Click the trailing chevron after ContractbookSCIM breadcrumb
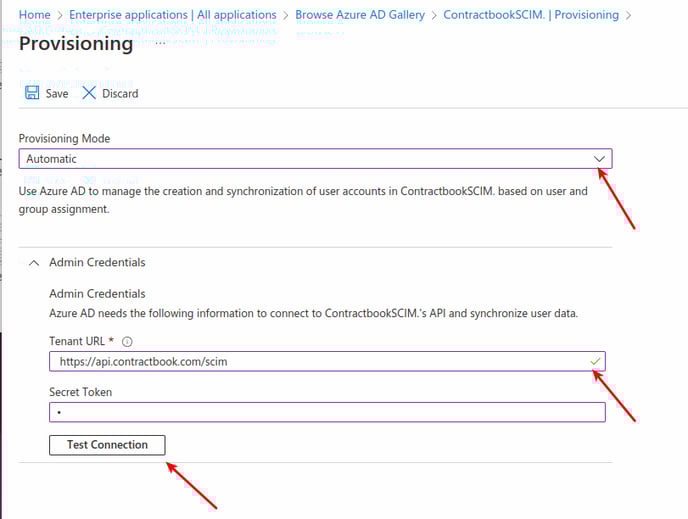 click(x=628, y=16)
